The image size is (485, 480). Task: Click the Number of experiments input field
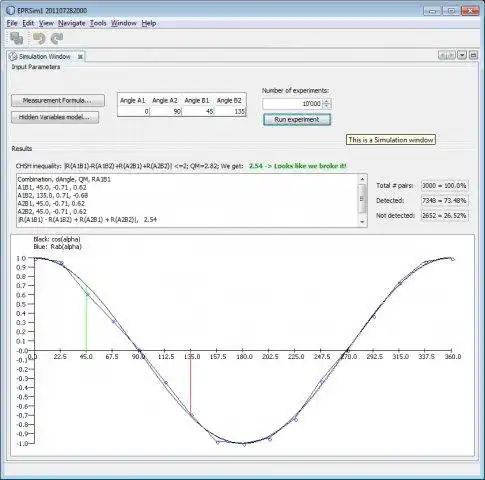point(292,104)
